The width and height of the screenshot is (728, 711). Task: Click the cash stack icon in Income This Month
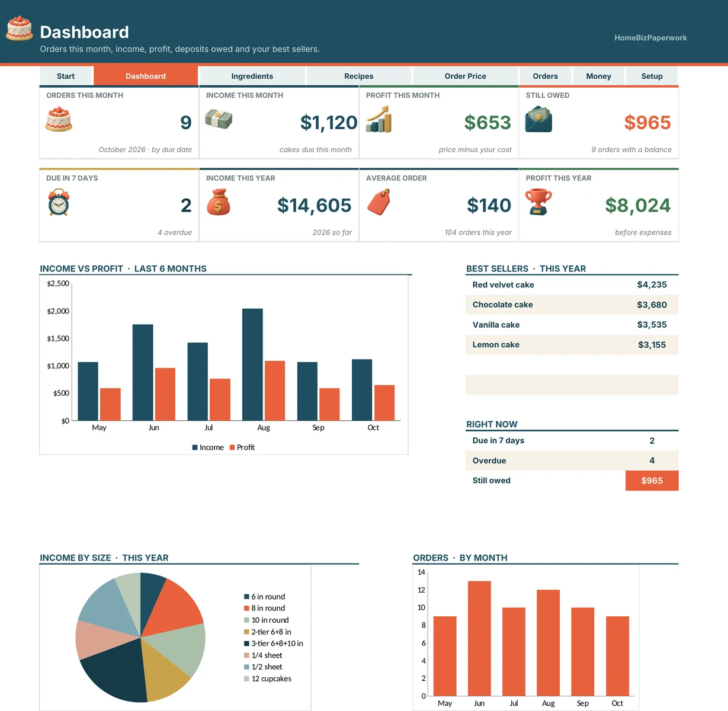(219, 119)
